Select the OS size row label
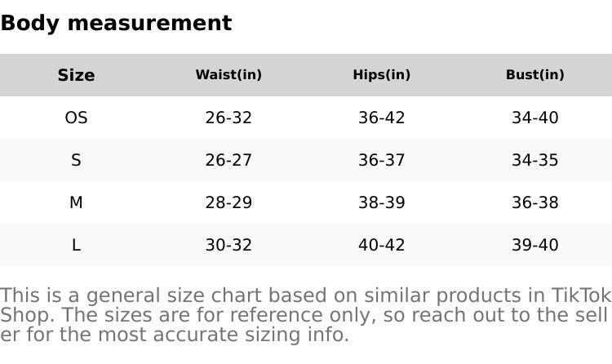 76,118
